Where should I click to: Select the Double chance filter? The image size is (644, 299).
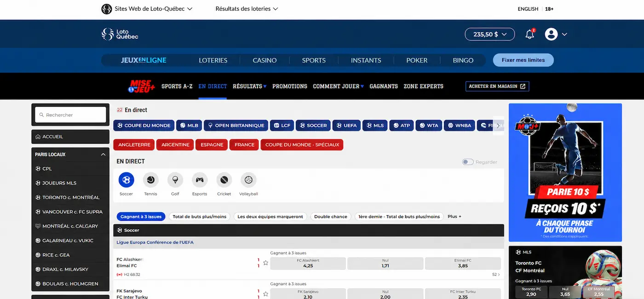pyautogui.click(x=331, y=217)
